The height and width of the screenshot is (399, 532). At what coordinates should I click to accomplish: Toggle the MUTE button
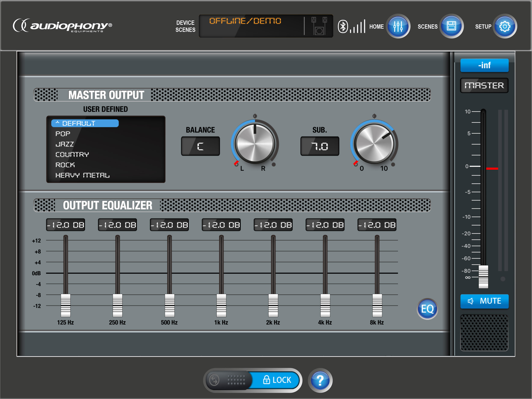[484, 301]
